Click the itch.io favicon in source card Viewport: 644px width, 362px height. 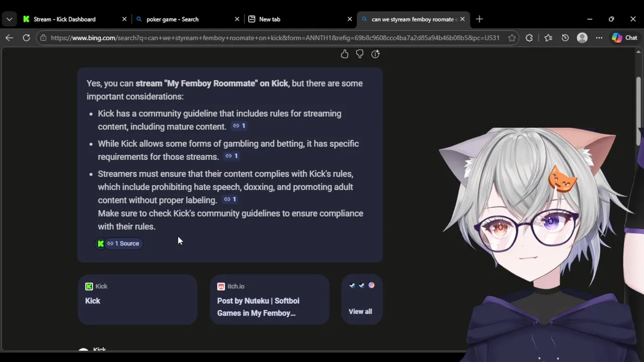coord(221,287)
